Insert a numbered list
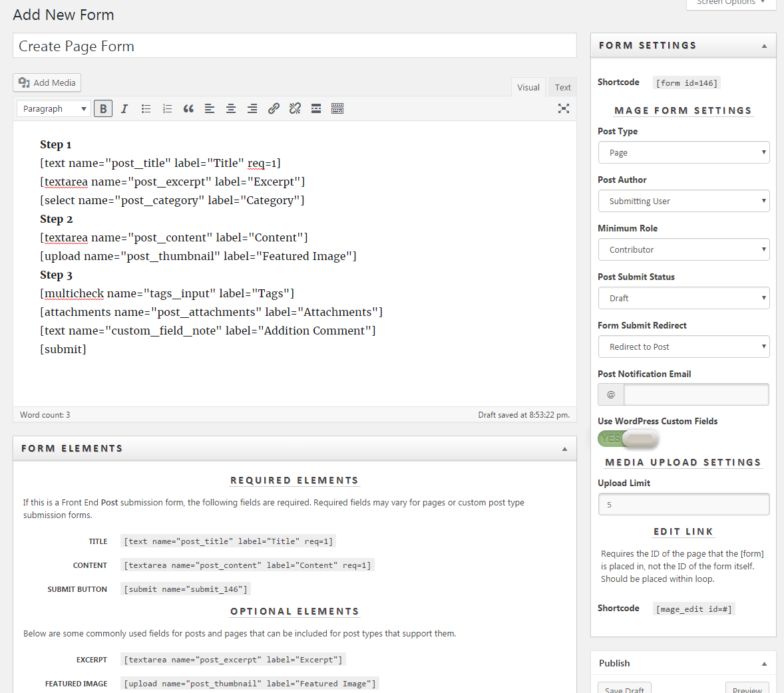Viewport: 784px width, 693px height. [x=167, y=108]
